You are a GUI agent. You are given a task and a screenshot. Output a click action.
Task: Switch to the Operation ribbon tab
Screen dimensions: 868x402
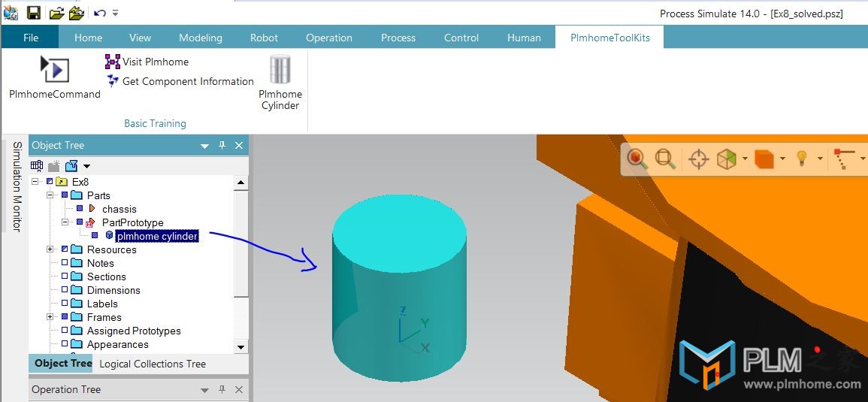pyautogui.click(x=329, y=38)
